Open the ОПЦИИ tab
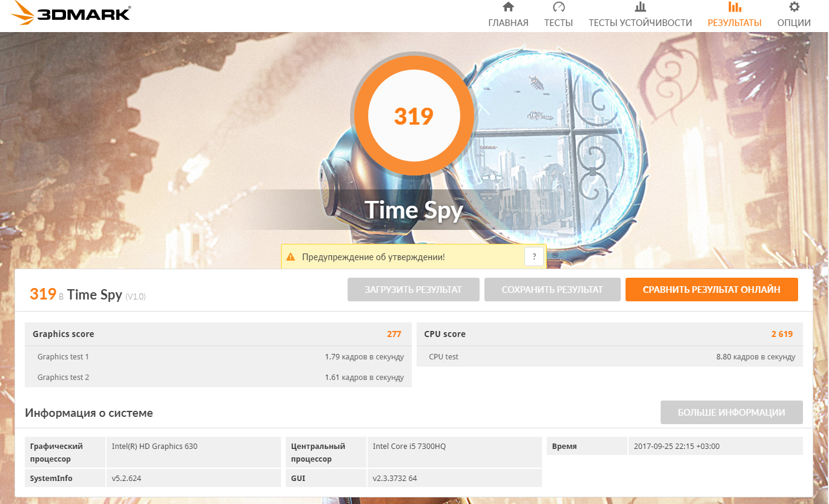The width and height of the screenshot is (829, 504). 794,23
